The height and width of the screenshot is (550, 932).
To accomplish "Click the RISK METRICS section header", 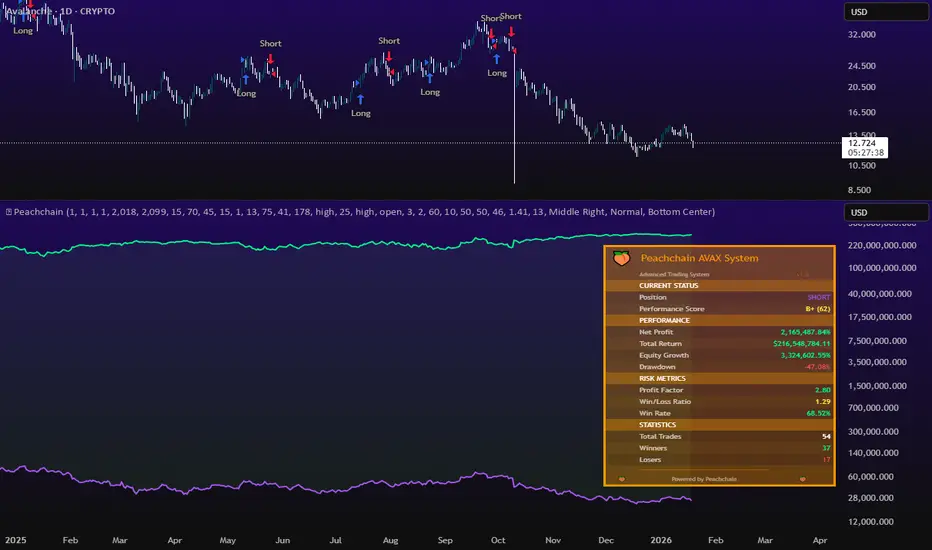I will point(662,378).
